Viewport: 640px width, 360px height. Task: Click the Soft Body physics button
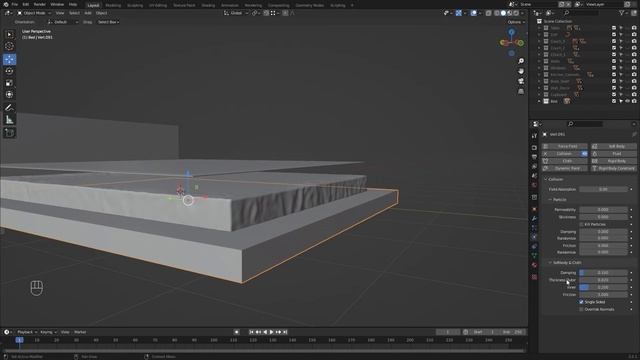coord(614,146)
